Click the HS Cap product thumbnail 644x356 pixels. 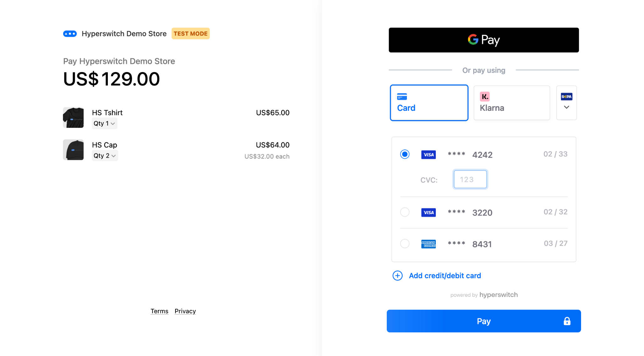[x=73, y=150]
